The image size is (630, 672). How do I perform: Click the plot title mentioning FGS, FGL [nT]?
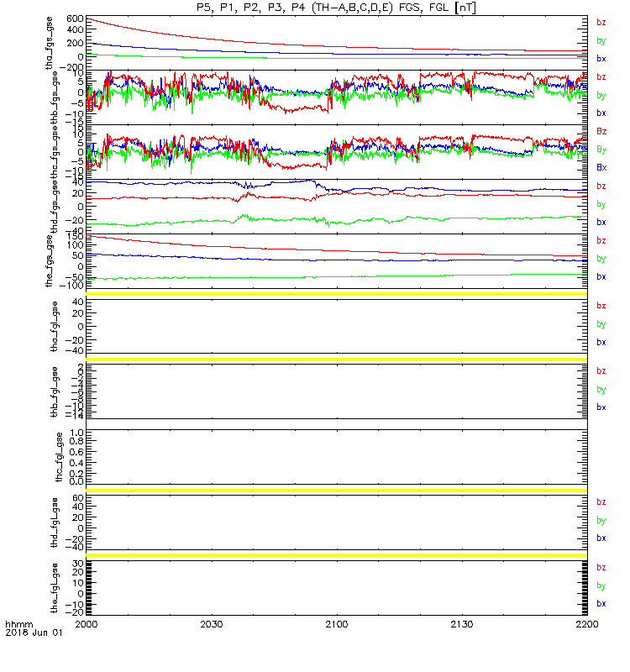pos(336,8)
